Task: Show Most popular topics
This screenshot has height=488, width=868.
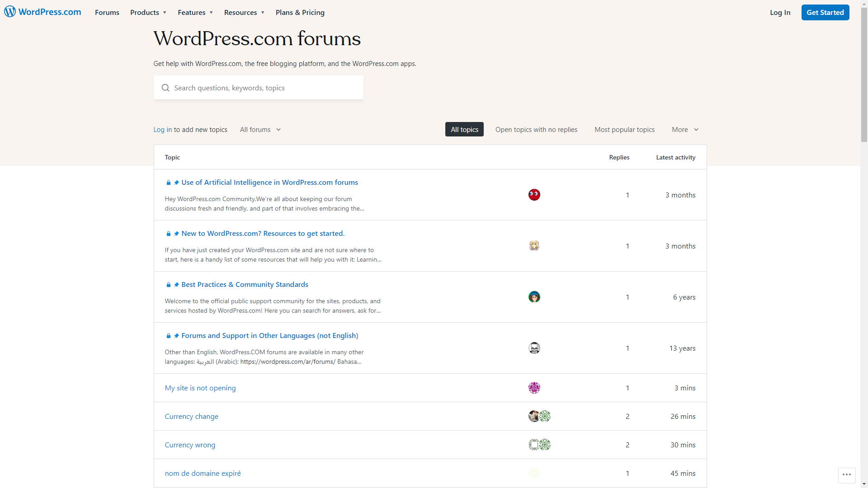Action: tap(624, 130)
